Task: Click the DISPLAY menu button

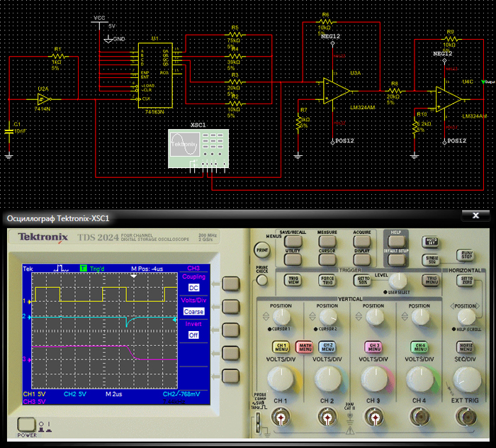Action: [x=361, y=259]
